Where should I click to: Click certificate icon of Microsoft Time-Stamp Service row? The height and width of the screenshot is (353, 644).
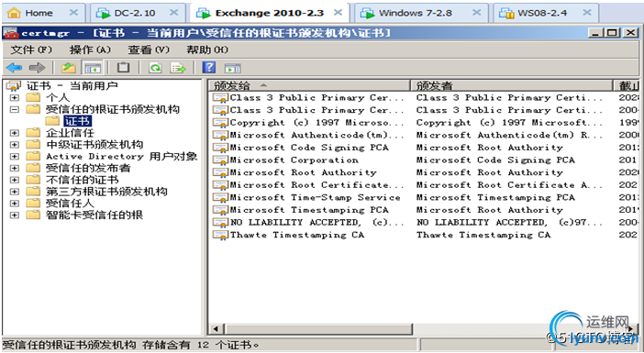220,198
